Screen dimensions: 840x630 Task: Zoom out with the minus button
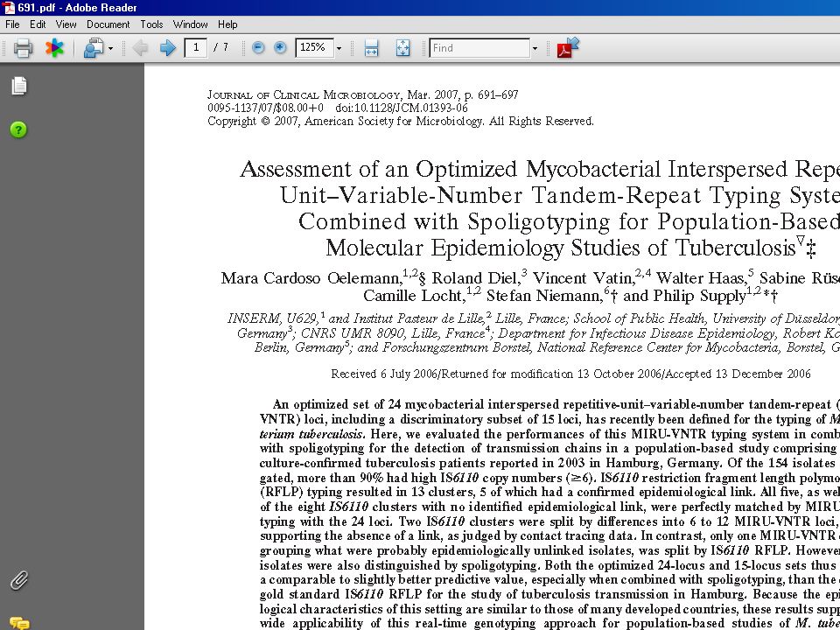(258, 48)
